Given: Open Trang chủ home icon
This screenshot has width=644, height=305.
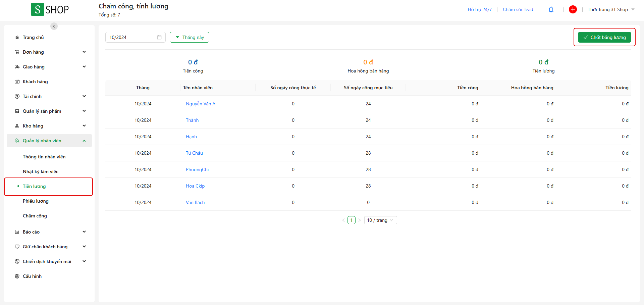Looking at the screenshot, I should [x=17, y=37].
